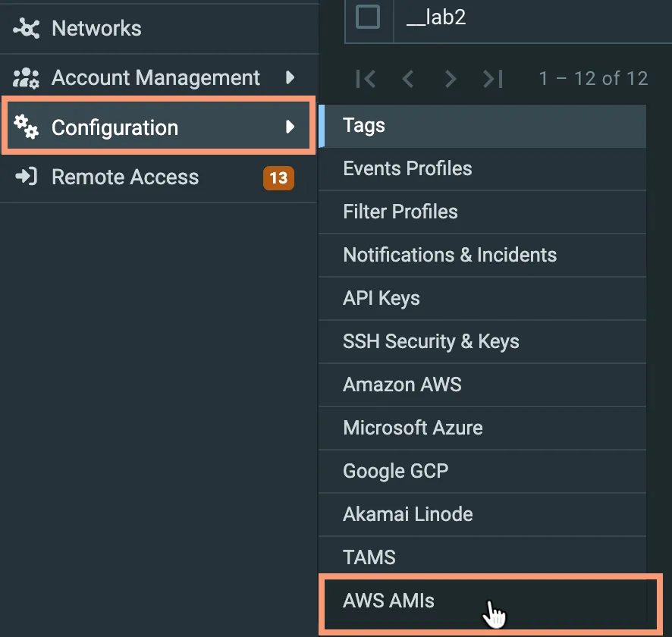
Task: Click the Remote Access 13 badge
Action: coord(278,177)
